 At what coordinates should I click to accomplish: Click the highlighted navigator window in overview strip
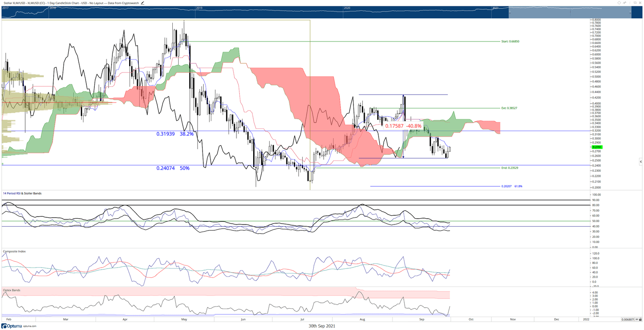click(x=570, y=13)
